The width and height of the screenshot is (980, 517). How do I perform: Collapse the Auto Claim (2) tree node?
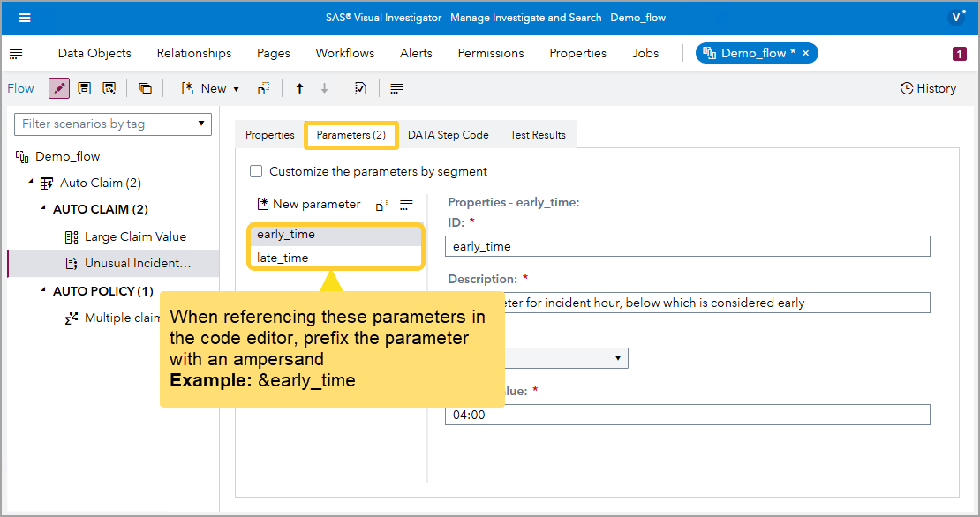pos(29,183)
